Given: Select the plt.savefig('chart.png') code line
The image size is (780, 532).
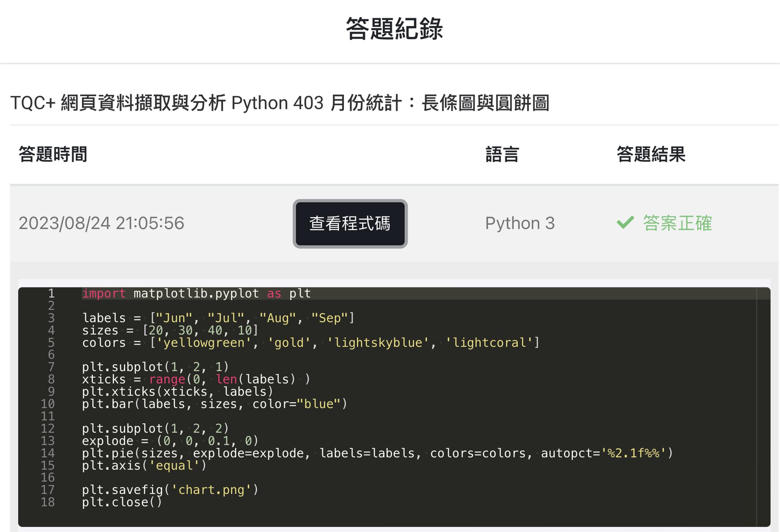Looking at the screenshot, I should pyautogui.click(x=170, y=490).
